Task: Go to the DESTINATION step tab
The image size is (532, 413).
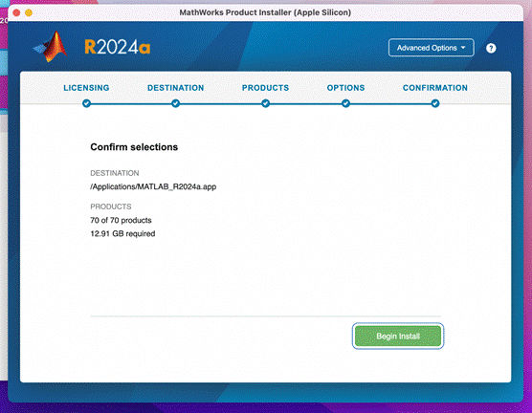Action: tap(175, 88)
